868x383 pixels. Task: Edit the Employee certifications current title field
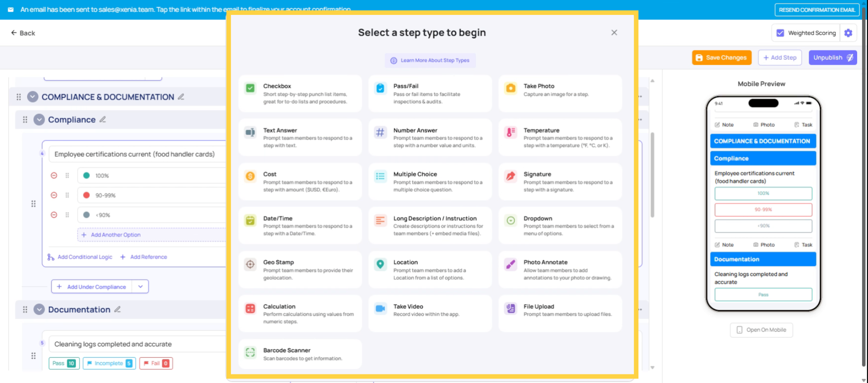pyautogui.click(x=137, y=154)
